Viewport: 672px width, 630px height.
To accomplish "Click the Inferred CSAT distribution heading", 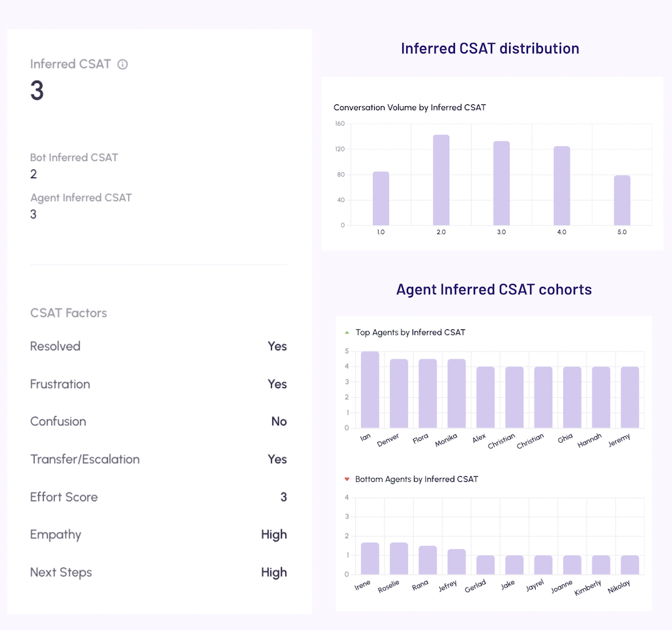I will (489, 48).
